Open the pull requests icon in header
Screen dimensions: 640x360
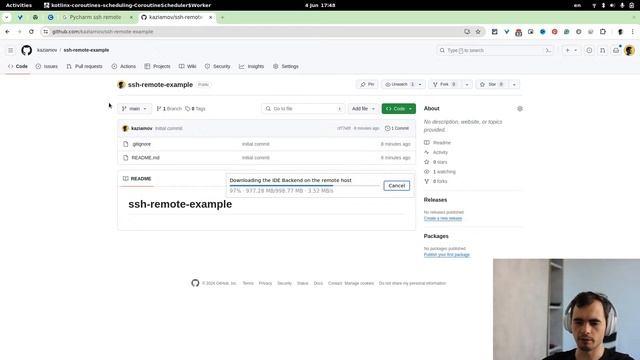click(x=602, y=50)
